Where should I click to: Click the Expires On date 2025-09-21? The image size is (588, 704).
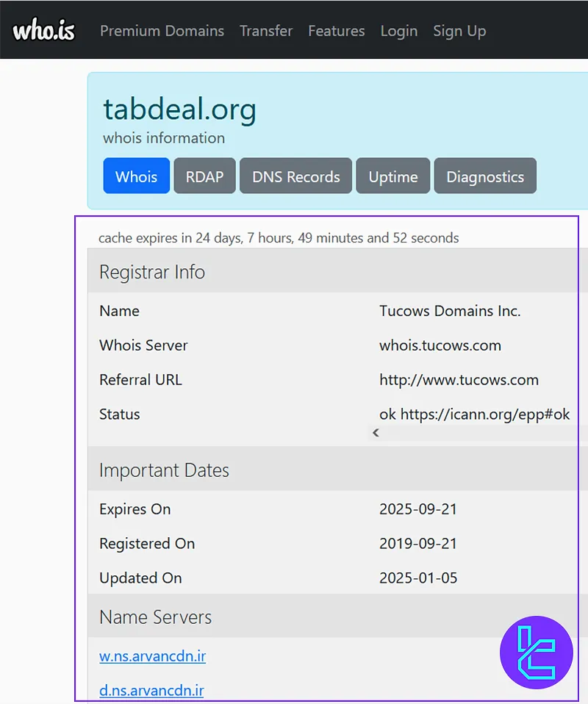[x=418, y=509]
